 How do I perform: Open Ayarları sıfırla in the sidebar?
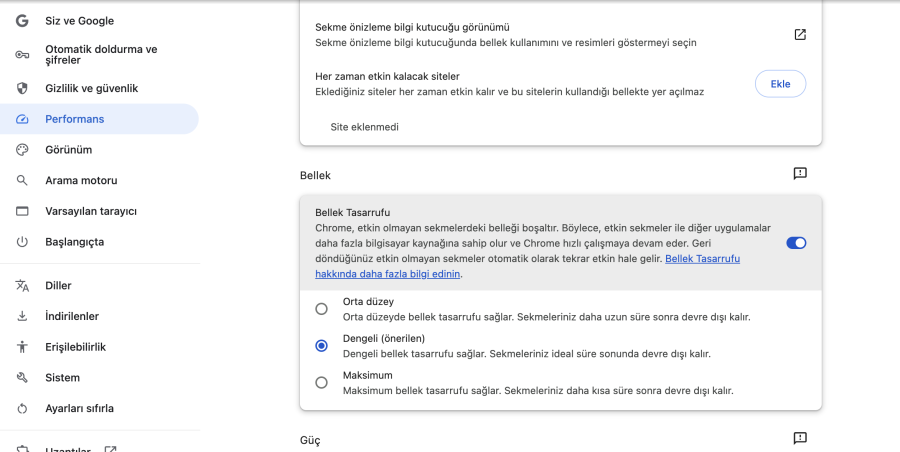click(x=79, y=409)
